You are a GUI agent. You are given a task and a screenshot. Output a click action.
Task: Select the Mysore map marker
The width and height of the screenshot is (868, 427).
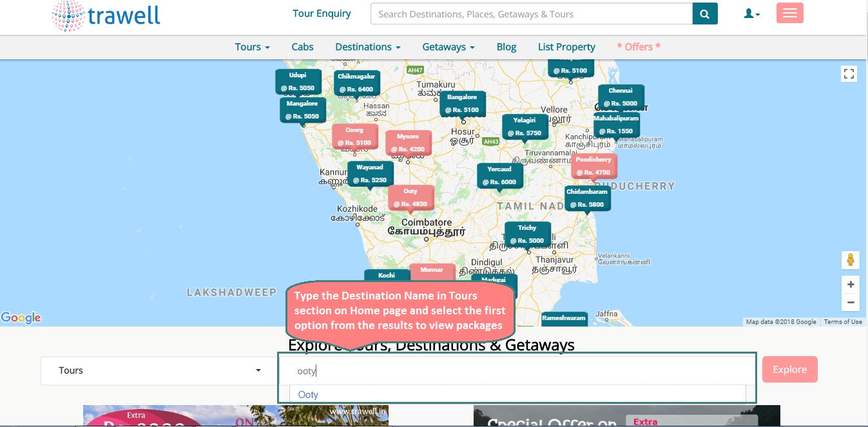(x=408, y=143)
